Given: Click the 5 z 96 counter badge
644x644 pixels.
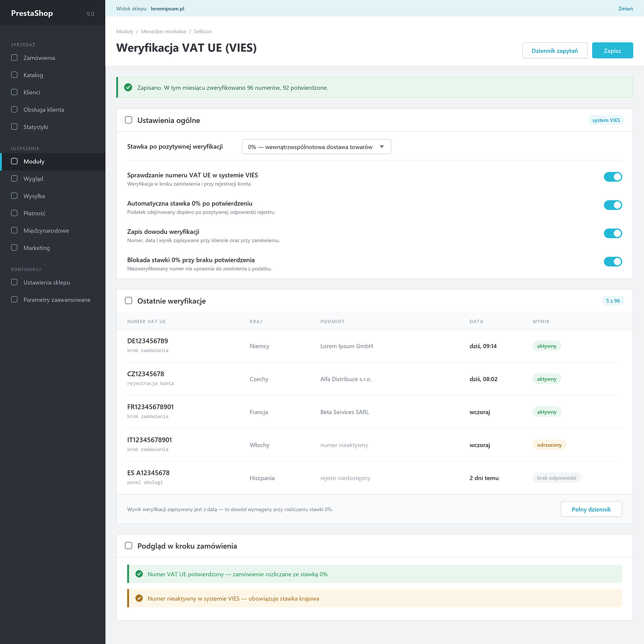Looking at the screenshot, I should 613,301.
